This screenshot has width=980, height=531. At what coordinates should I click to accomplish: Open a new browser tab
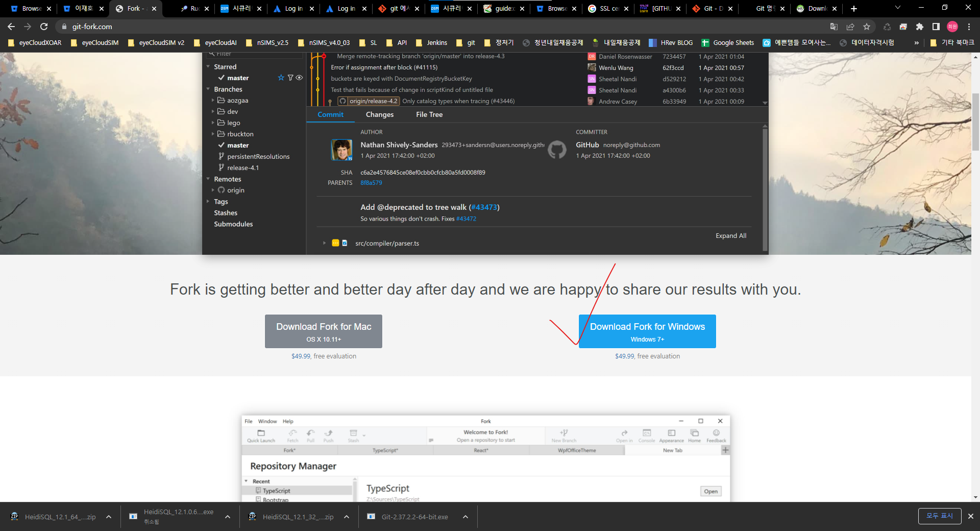(854, 9)
